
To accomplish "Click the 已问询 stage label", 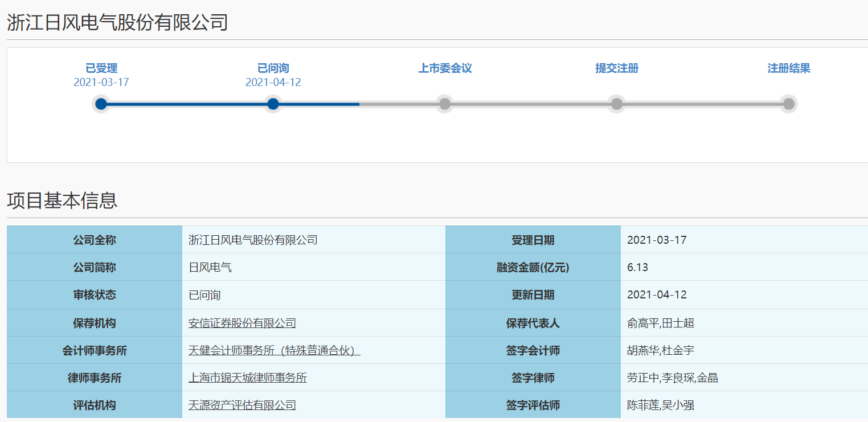I will [272, 68].
